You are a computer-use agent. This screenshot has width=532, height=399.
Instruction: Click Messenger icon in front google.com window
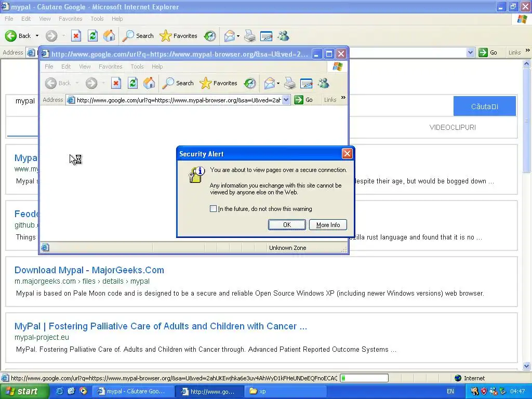323,83
